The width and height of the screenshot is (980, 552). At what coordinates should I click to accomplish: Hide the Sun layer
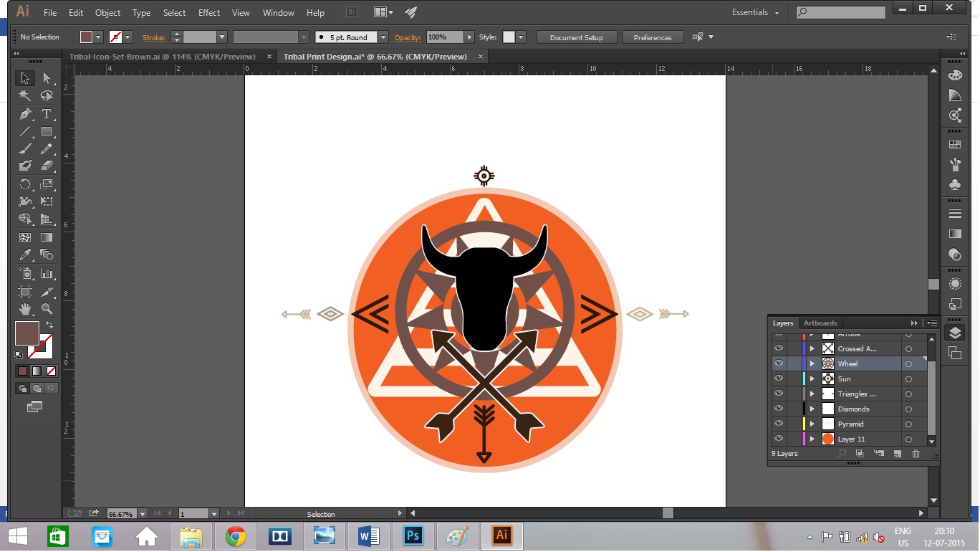[778, 379]
